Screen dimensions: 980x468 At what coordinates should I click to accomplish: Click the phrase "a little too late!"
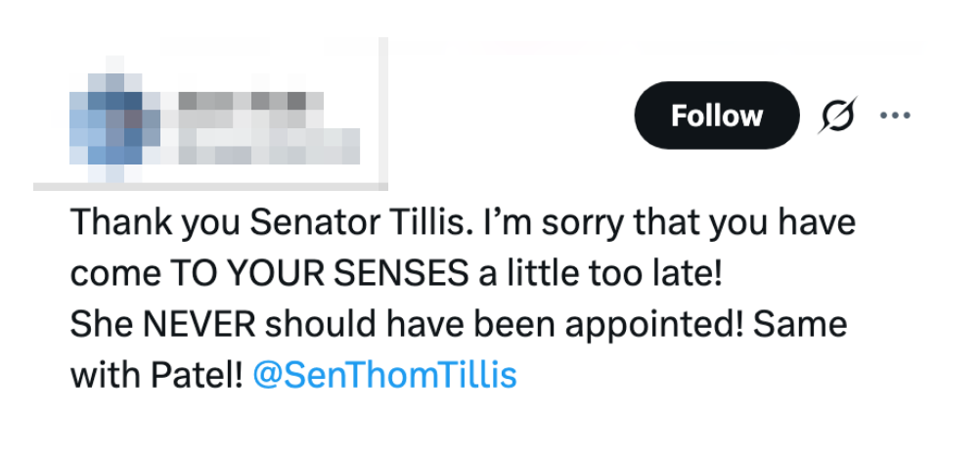click(601, 274)
